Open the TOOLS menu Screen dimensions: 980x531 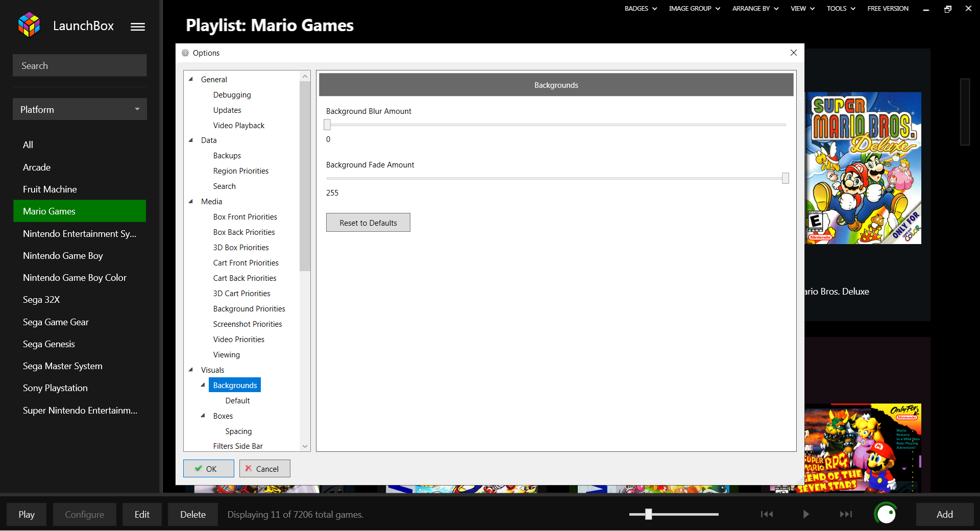point(841,8)
